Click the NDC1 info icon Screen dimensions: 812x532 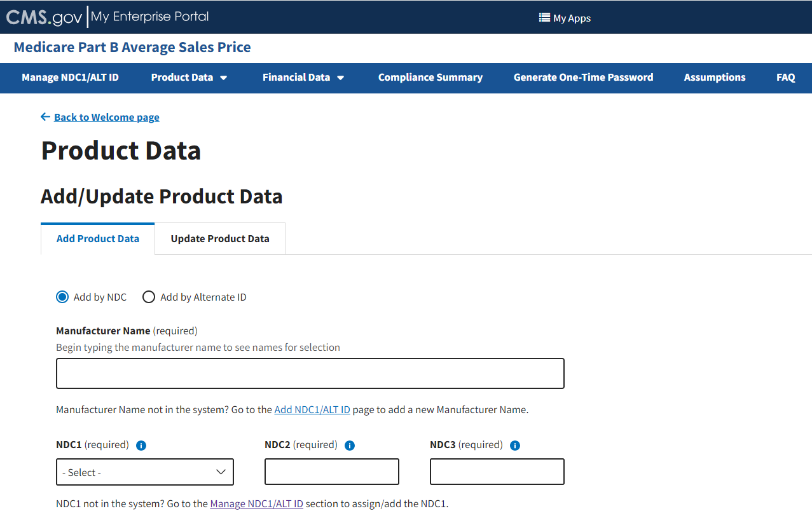click(141, 446)
